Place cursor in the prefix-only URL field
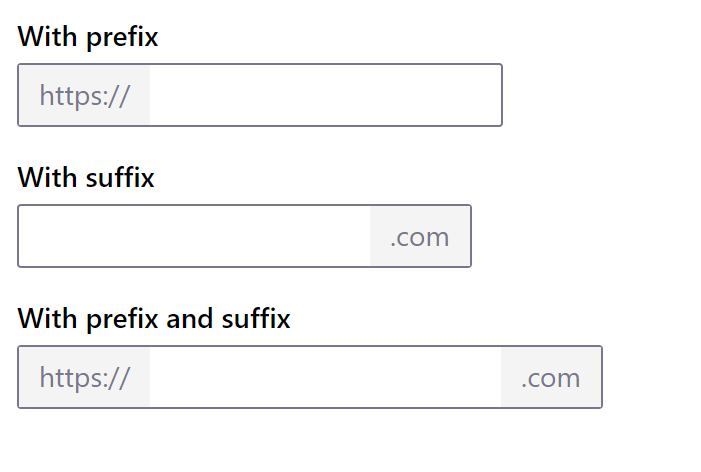This screenshot has height=472, width=701. pyautogui.click(x=325, y=96)
